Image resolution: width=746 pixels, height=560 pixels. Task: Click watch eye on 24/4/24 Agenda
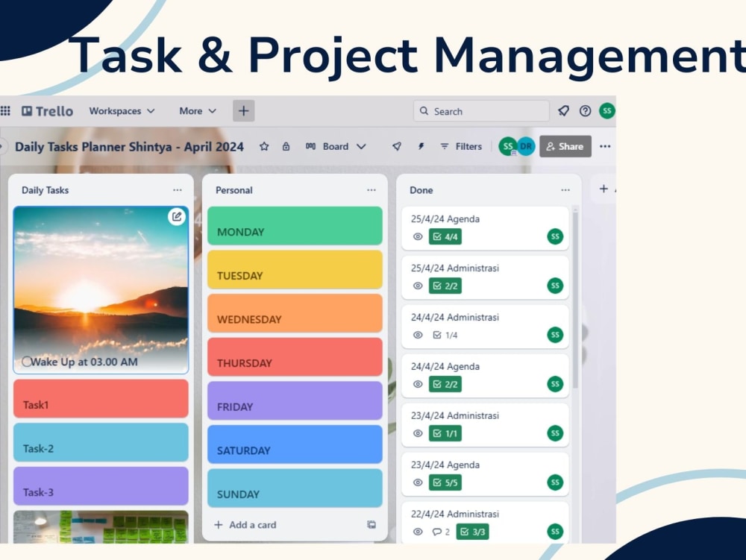418,384
